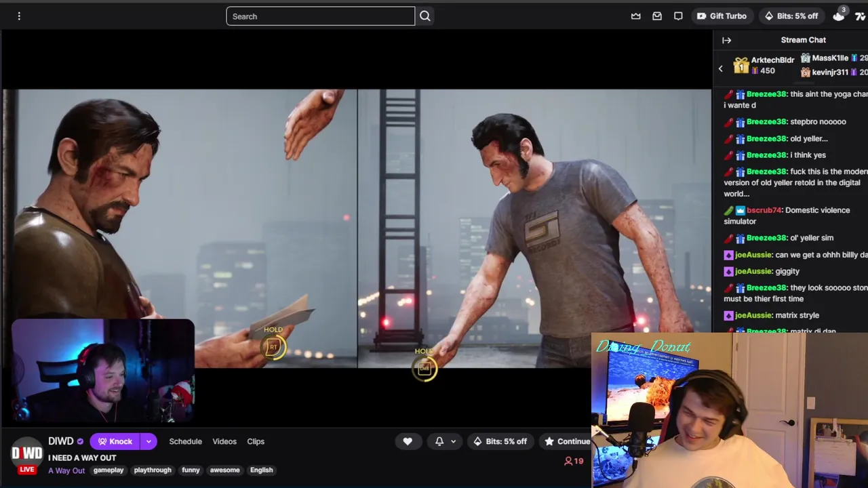The image size is (868, 488).
Task: Click the verified badge next to DIWD
Action: [80, 441]
